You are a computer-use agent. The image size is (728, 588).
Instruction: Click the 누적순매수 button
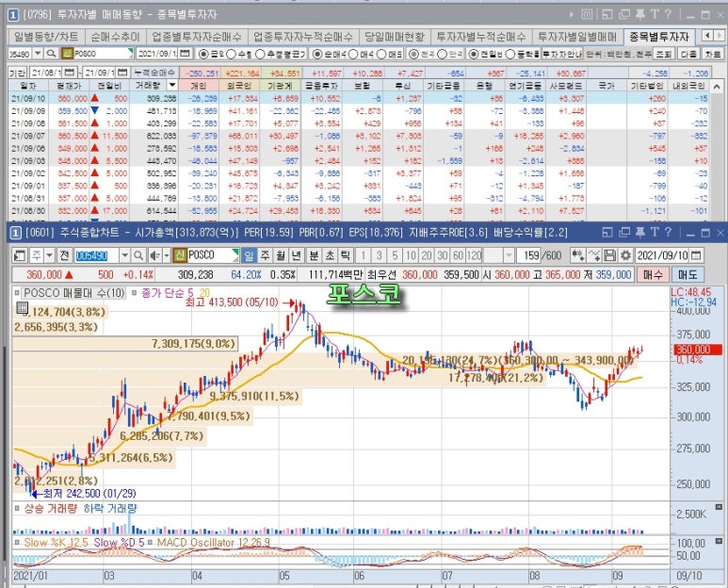154,73
